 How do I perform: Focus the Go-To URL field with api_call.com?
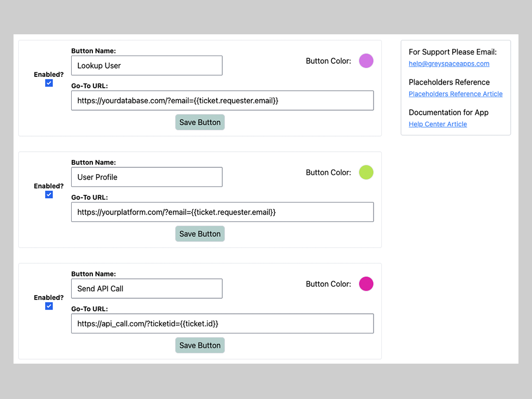222,324
